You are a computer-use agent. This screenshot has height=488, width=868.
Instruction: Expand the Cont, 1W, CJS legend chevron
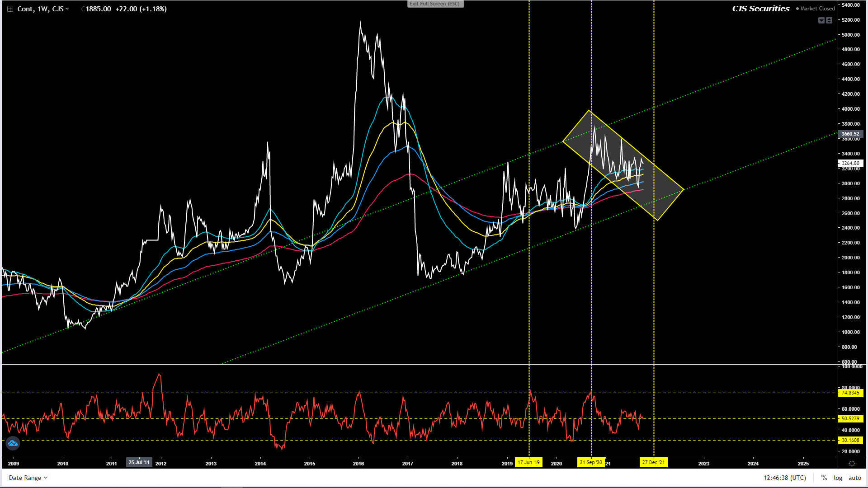(x=67, y=9)
